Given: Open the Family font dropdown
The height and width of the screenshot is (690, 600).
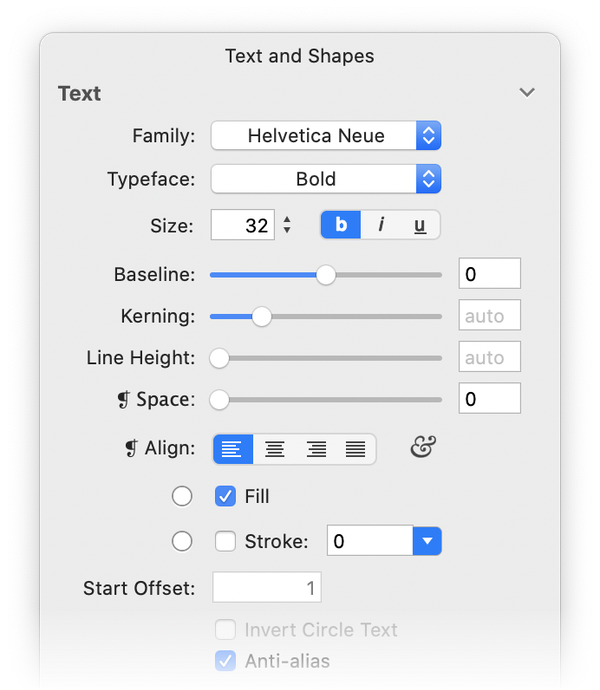Looking at the screenshot, I should [326, 136].
